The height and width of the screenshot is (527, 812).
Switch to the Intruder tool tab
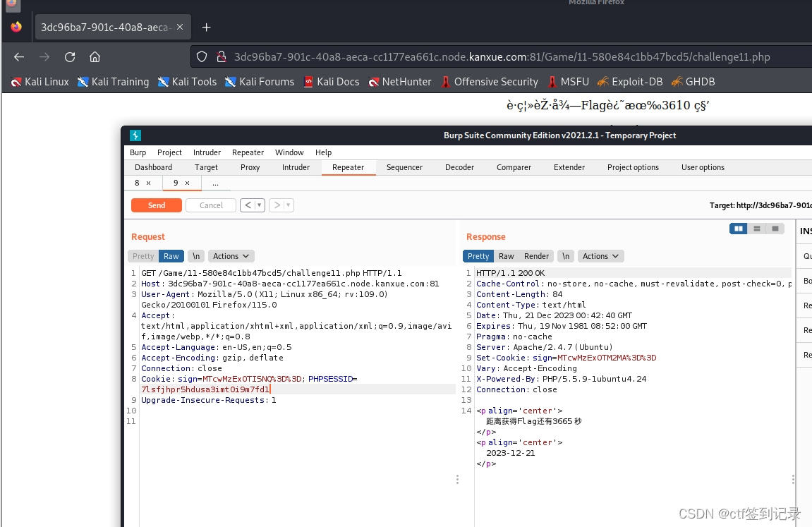(296, 168)
